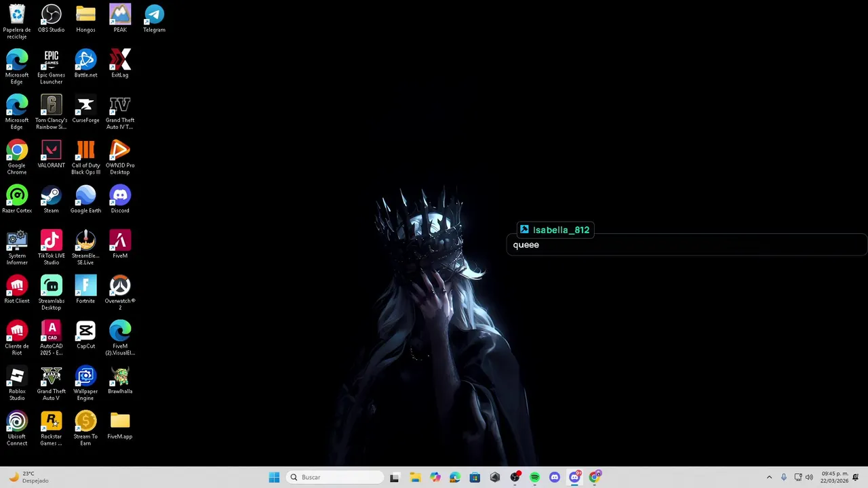Open the Steam desktop shortcut

pos(52,199)
